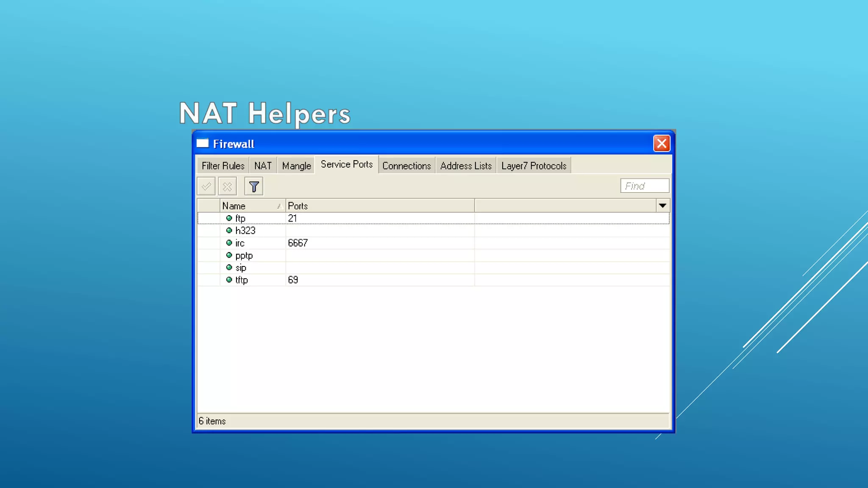The image size is (868, 488).
Task: Close the Firewall window
Action: point(661,144)
